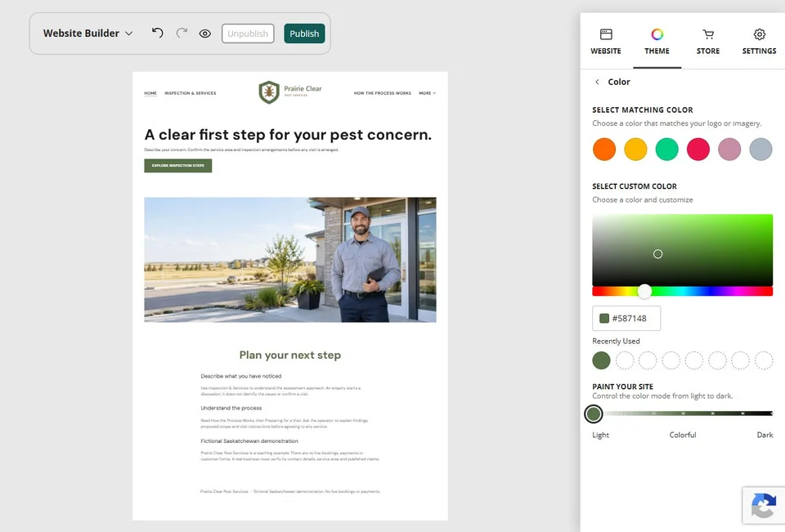Viewport: 785px width, 532px height.
Task: Click 'Describe what you have noticed' text
Action: click(x=240, y=376)
